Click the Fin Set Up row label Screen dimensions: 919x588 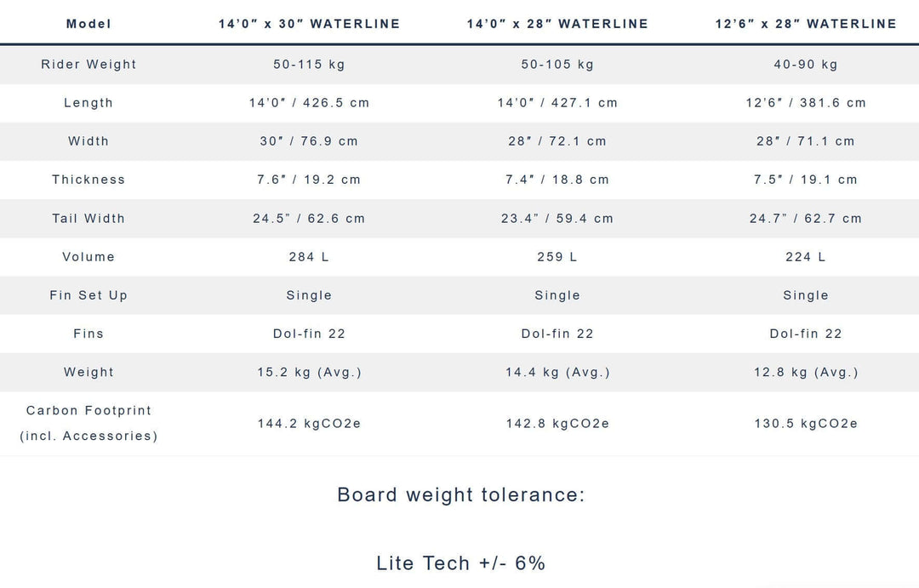(x=88, y=295)
